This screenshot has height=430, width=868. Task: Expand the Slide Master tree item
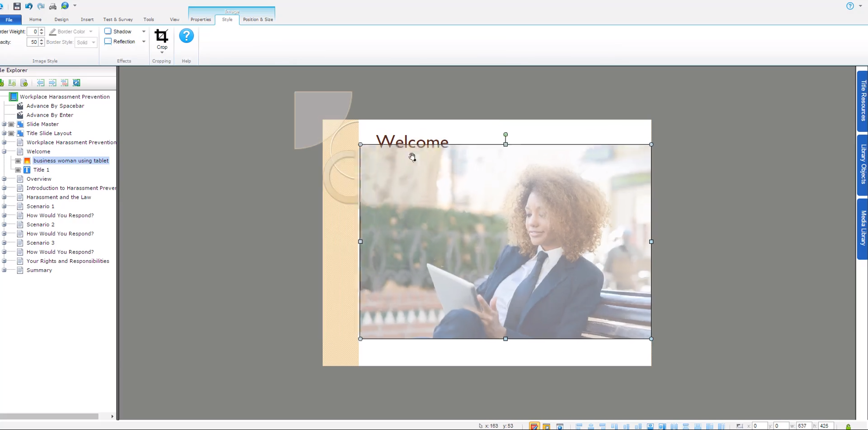tap(4, 124)
